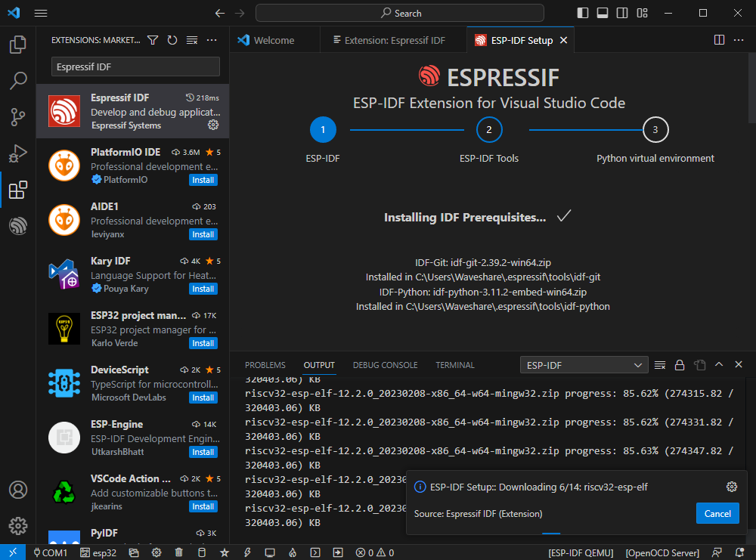
Task: Clear extensions search results
Action: (192, 40)
